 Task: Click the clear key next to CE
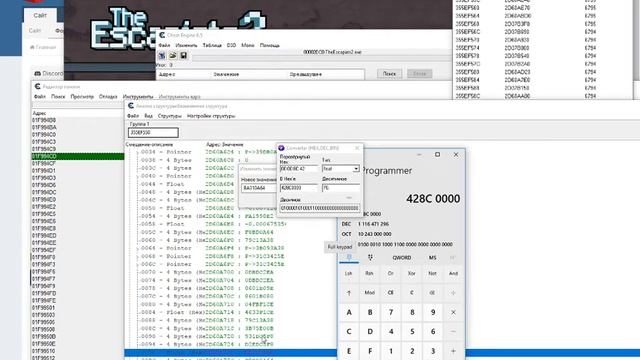[411, 293]
